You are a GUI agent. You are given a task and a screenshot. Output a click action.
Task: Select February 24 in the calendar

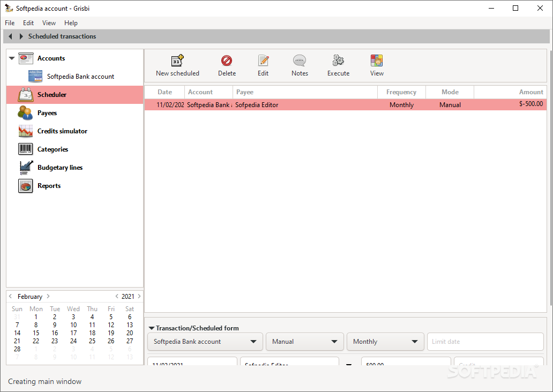pos(73,341)
